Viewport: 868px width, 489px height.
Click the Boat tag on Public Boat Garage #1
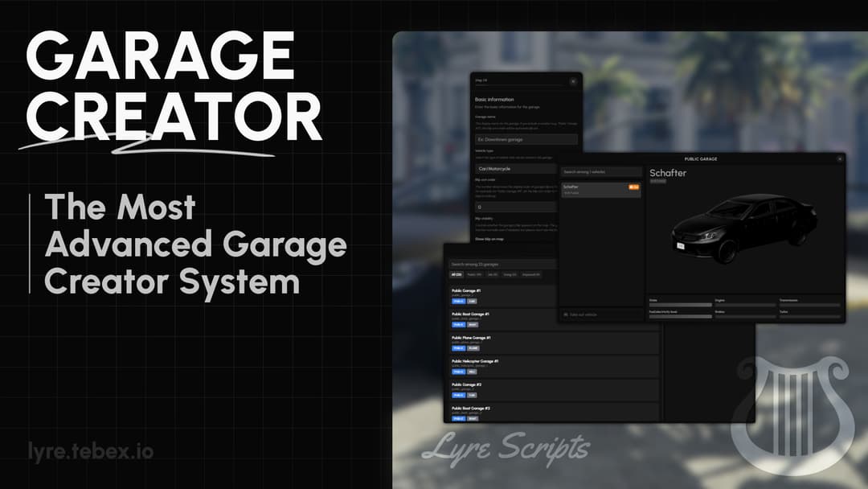pyautogui.click(x=473, y=324)
